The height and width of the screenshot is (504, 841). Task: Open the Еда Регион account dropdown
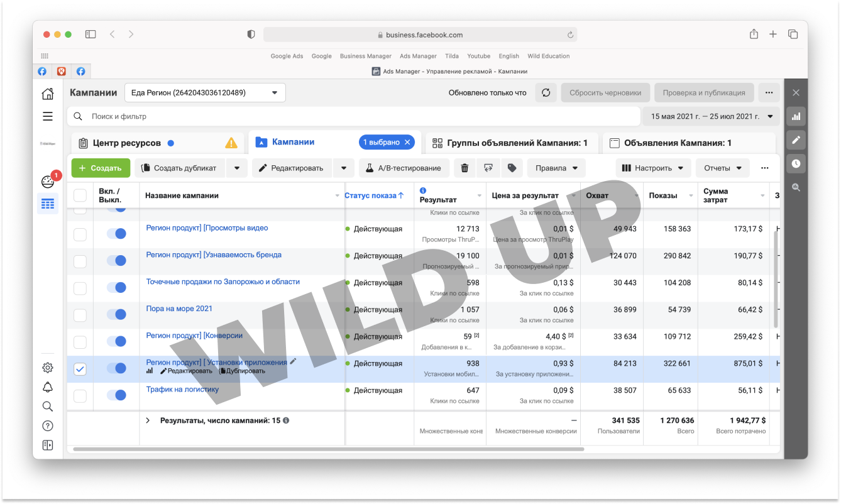pos(205,92)
